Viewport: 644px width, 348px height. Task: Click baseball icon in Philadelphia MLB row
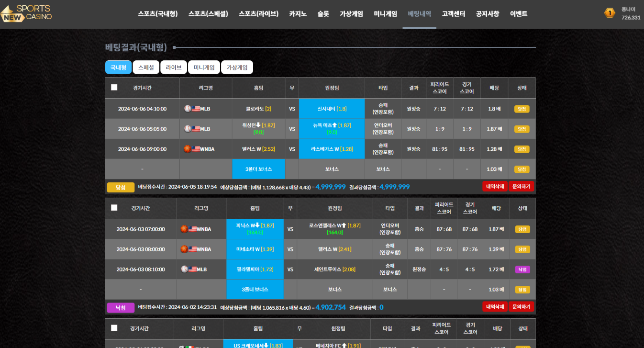[184, 269]
